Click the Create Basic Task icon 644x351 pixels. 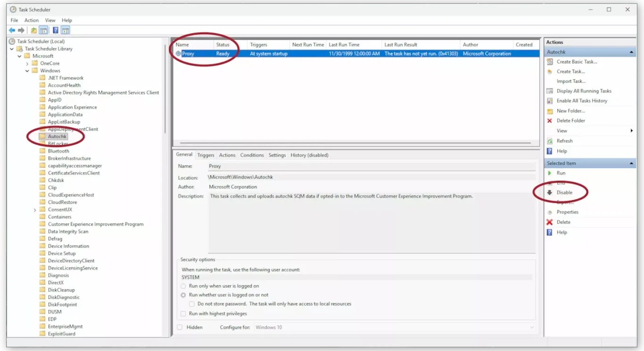pos(550,62)
